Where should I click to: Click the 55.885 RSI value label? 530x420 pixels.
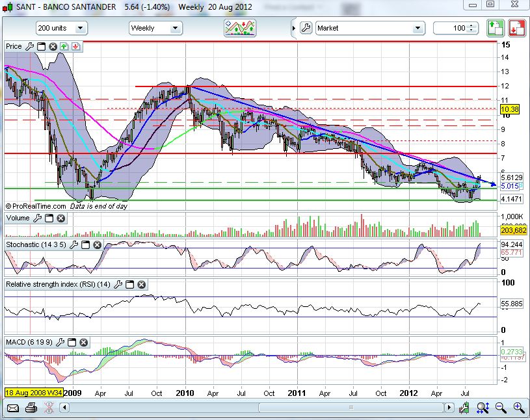(511, 304)
